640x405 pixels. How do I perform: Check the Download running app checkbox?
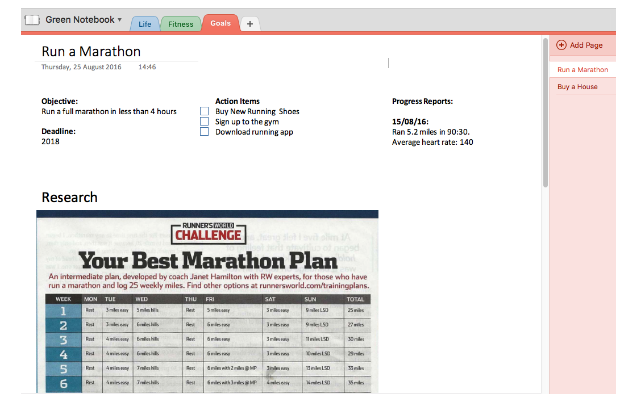point(204,132)
